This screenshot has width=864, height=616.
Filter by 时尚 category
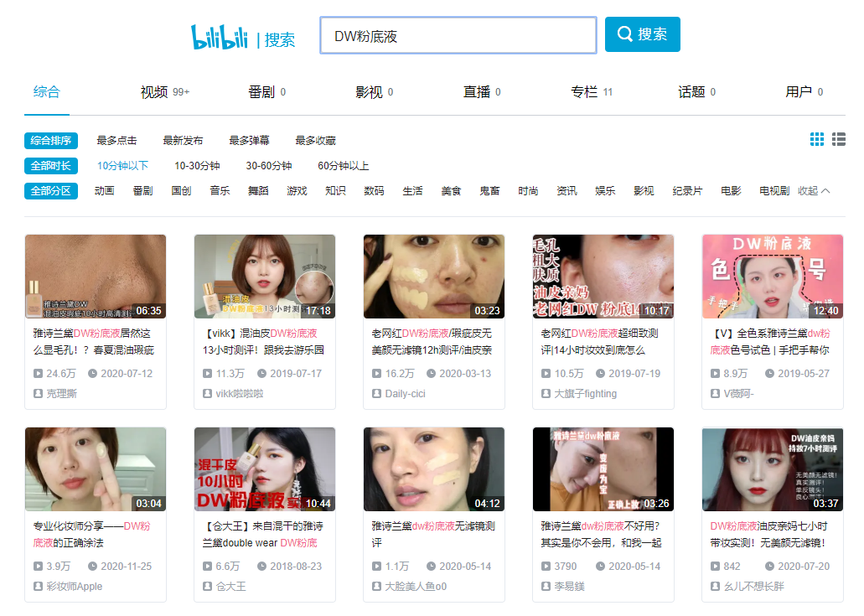pos(529,191)
